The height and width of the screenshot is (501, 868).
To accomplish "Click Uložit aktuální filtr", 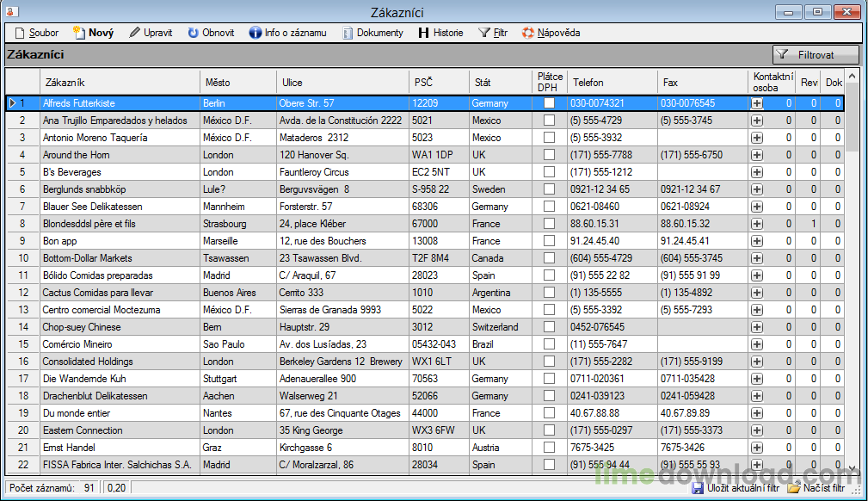I will [x=736, y=488].
